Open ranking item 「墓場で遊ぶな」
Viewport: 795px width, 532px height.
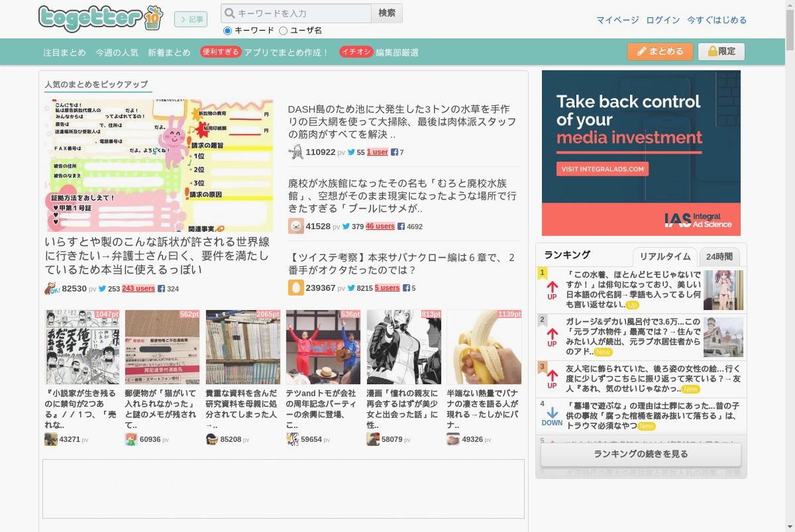tap(653, 415)
